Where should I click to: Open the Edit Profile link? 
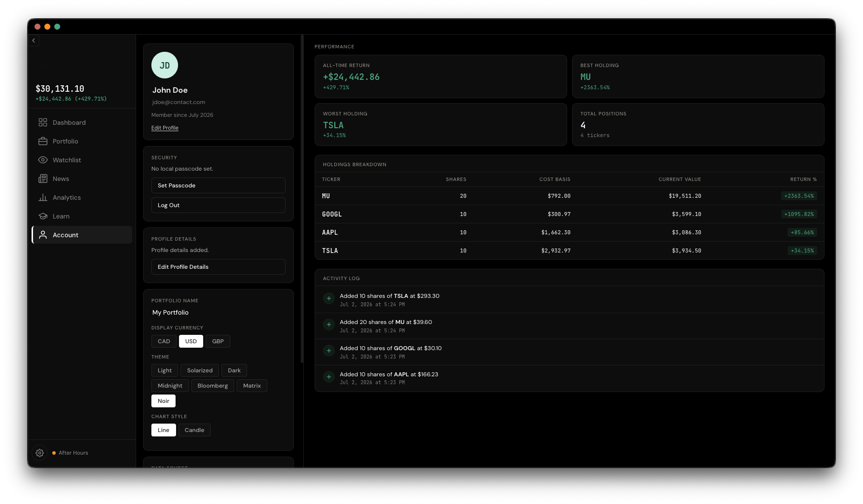[165, 128]
